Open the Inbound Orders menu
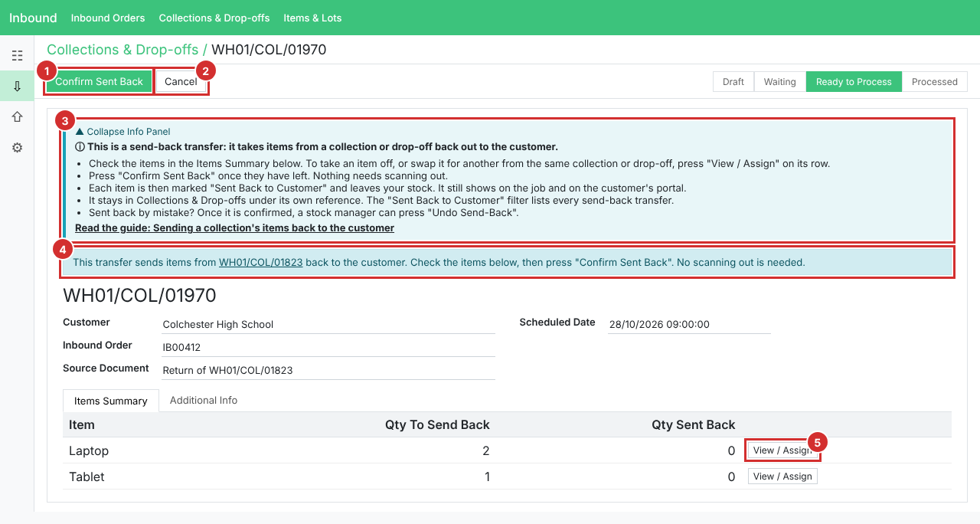The image size is (980, 524). click(x=108, y=18)
